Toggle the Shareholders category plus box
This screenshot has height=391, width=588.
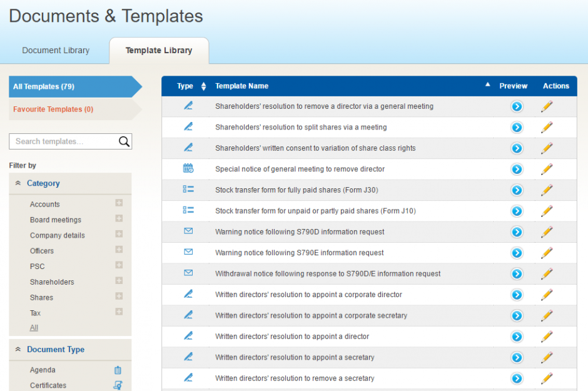pos(119,282)
